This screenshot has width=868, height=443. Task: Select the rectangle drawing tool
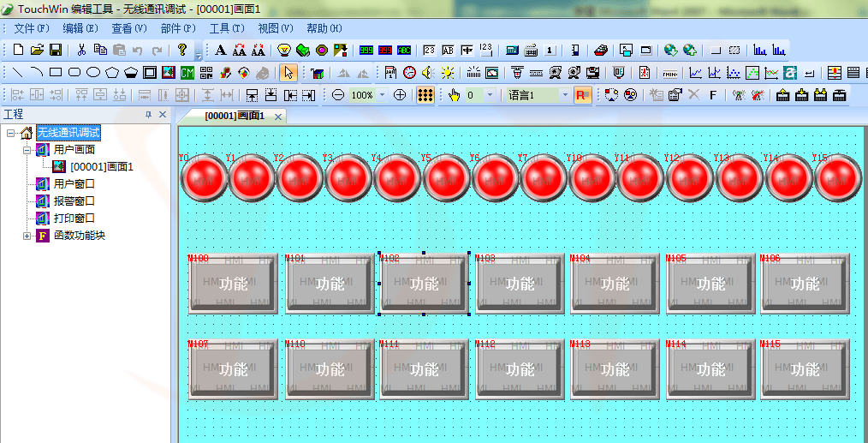[x=56, y=73]
